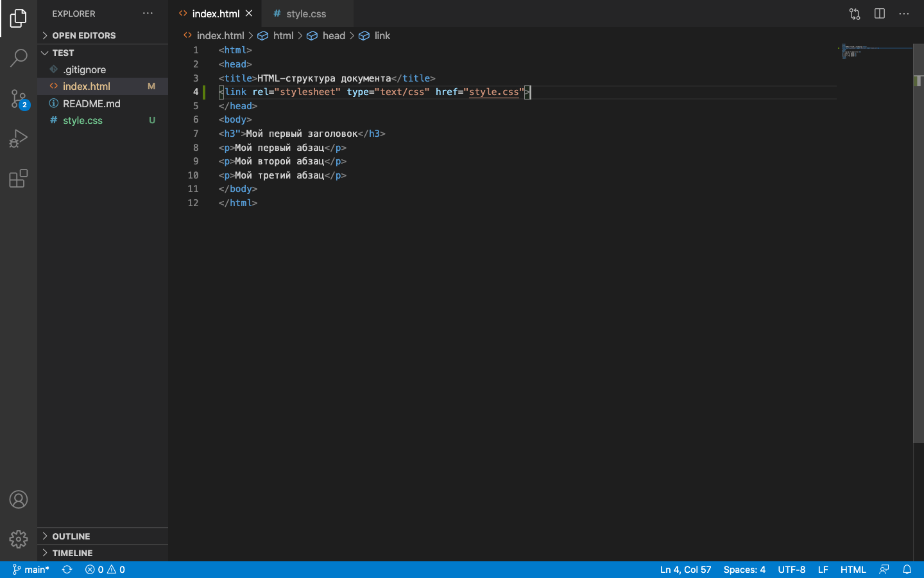
Task: Click the main* git branch indicator
Action: [x=31, y=570]
